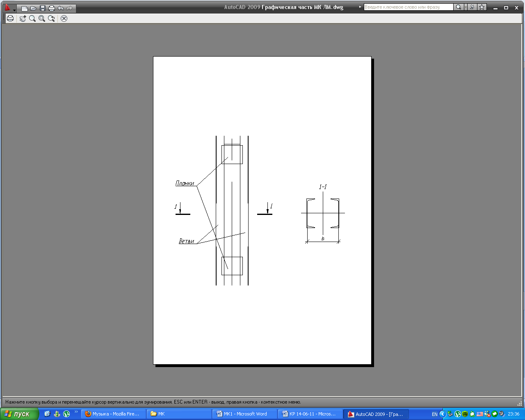Close the plot preview with X icon
Screen dimensions: 525x420
point(64,18)
